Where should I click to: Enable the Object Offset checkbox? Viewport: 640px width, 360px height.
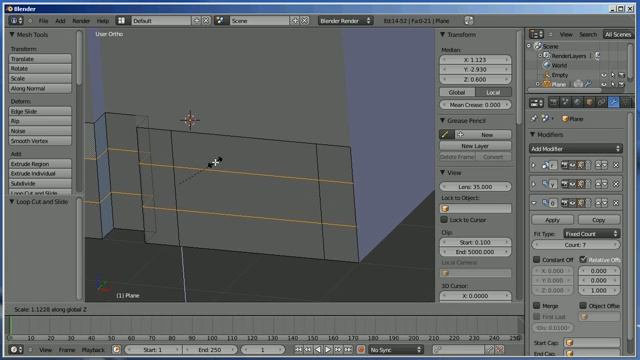[x=583, y=305]
